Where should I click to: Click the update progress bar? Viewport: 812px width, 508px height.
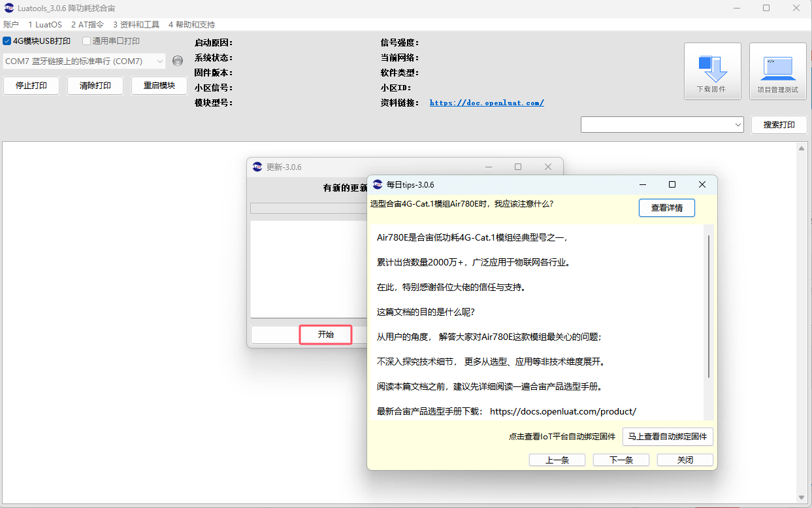click(309, 208)
